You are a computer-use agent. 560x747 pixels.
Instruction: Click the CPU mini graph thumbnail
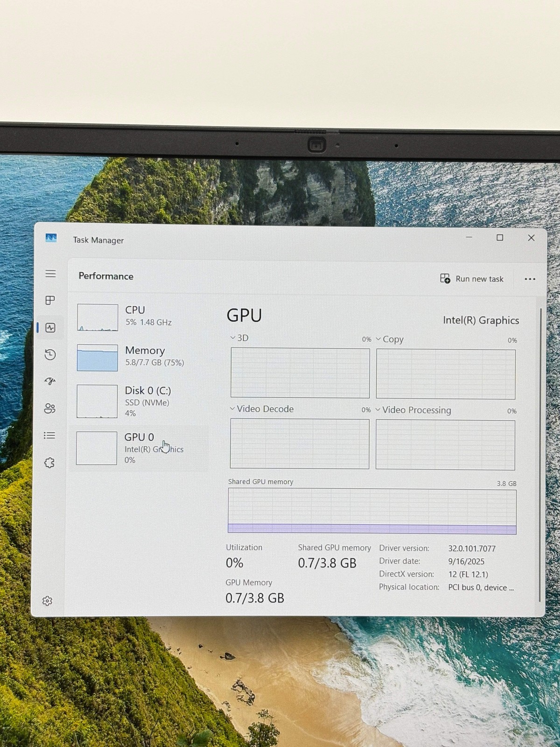98,317
